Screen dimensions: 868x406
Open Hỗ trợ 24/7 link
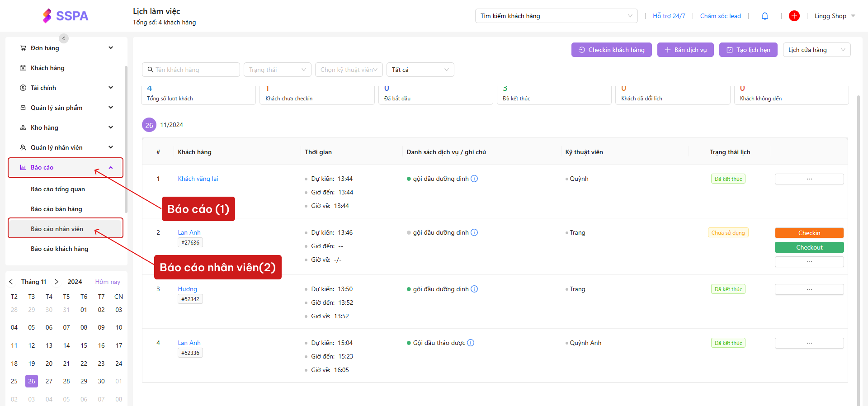tap(669, 16)
